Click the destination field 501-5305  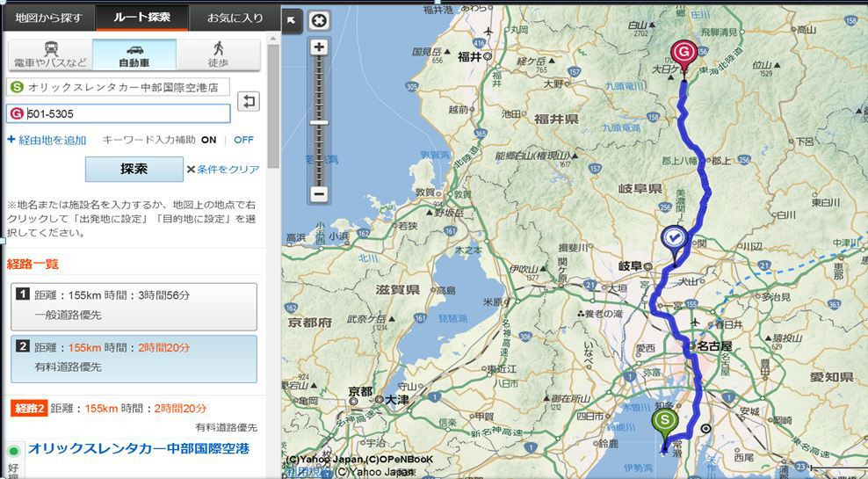pos(118,113)
